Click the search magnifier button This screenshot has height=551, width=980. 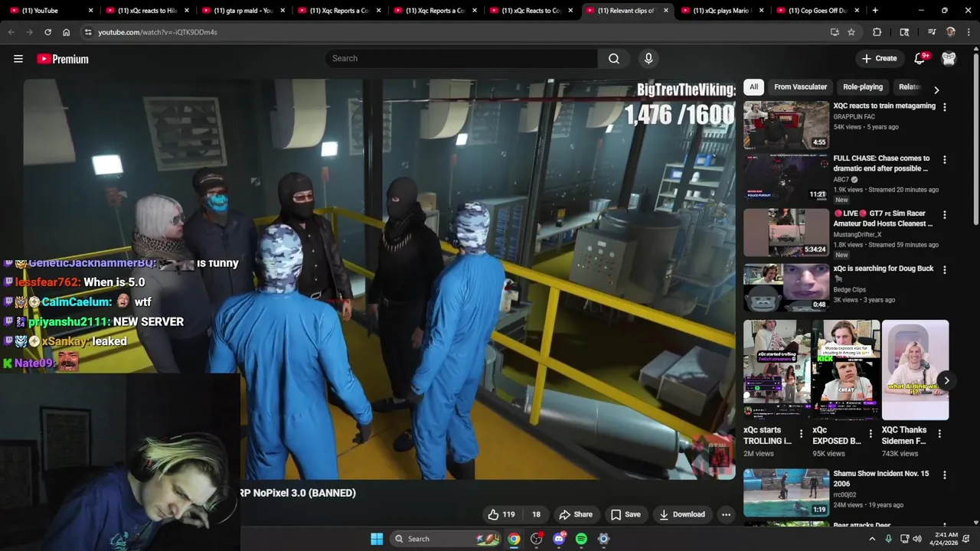pyautogui.click(x=614, y=58)
